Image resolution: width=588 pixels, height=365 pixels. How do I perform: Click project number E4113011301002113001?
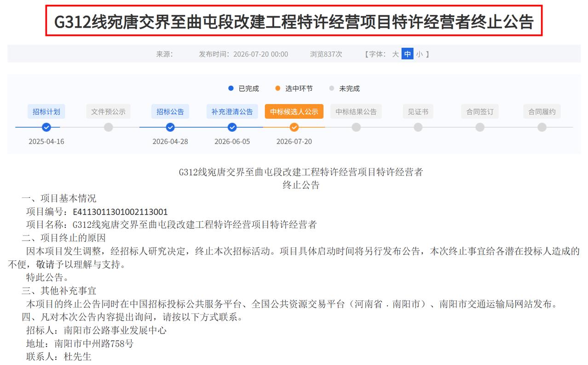121,212
